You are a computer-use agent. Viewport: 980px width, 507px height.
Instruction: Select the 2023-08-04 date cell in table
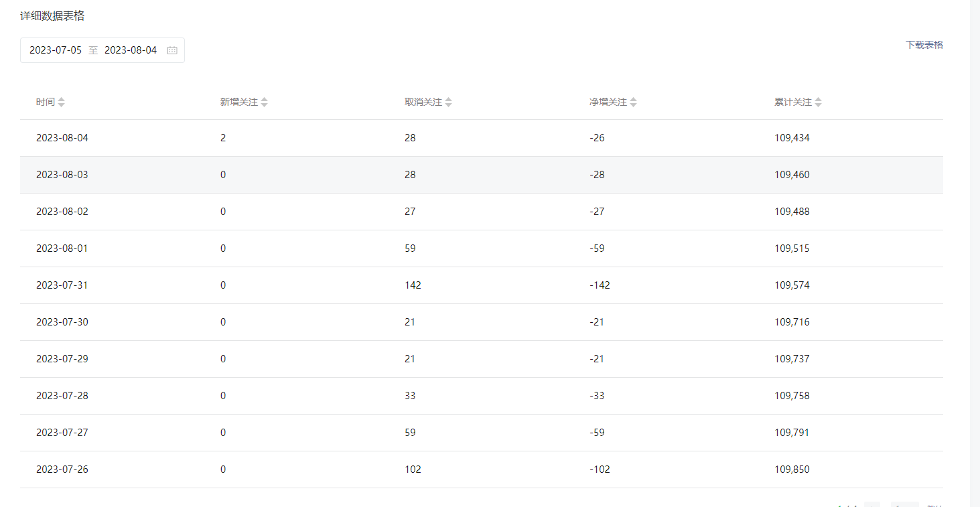coord(62,138)
